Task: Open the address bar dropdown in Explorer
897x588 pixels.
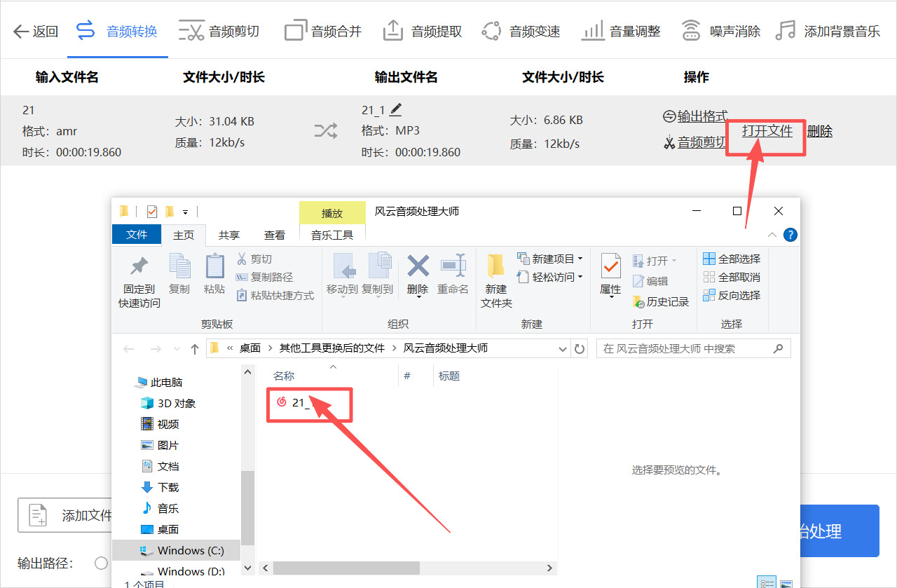Action: (563, 348)
